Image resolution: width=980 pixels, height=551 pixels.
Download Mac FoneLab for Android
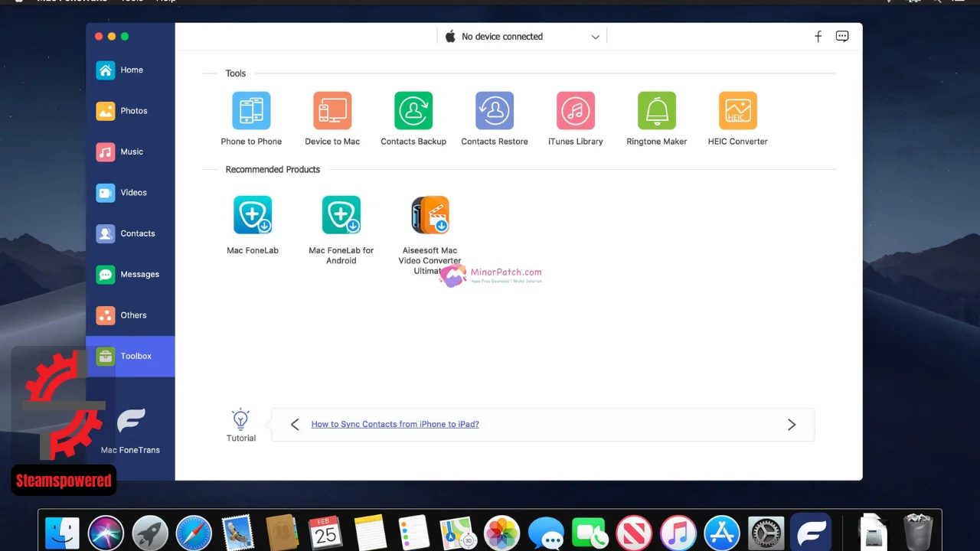point(341,215)
